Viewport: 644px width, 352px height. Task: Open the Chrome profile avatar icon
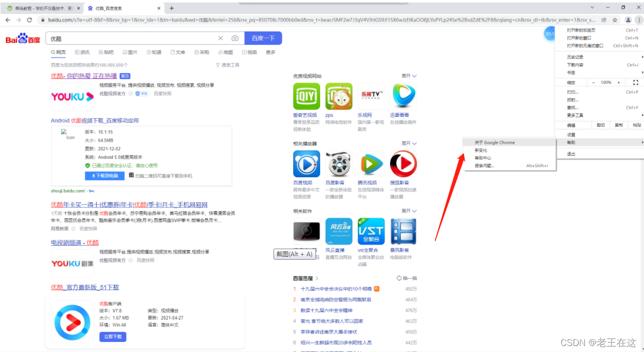tap(628, 20)
